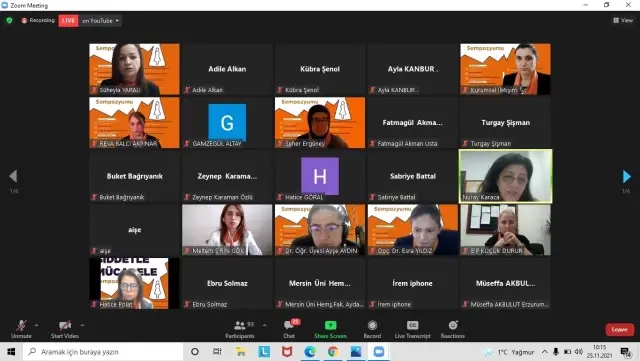Open the LIVE on YouTube dropdown
Screen dimensions: 640x361
tap(100, 20)
